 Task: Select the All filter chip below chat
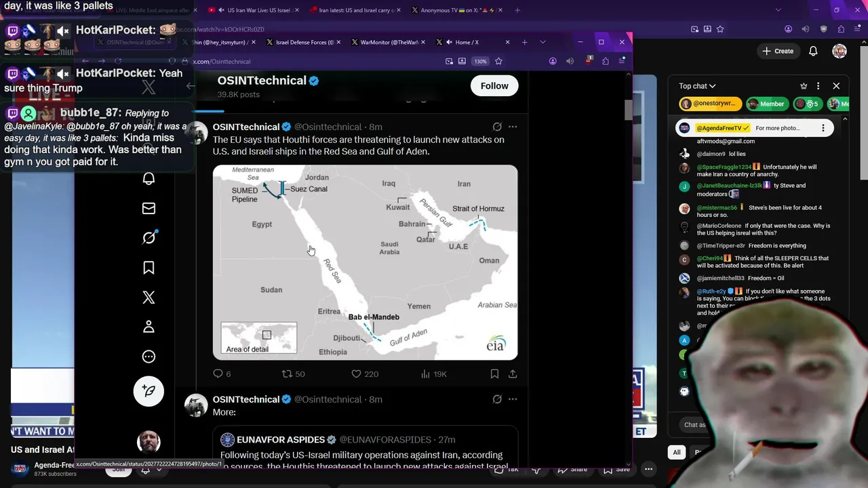pos(676,452)
